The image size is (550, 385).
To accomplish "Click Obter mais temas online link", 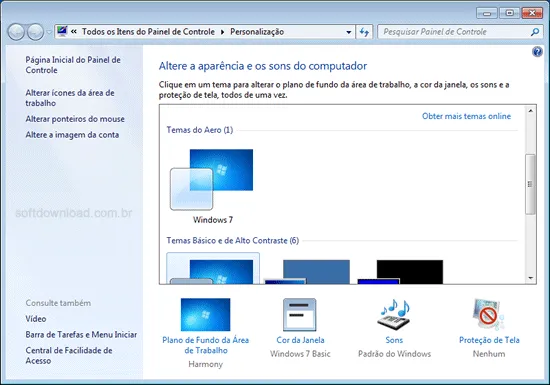I will pyautogui.click(x=466, y=116).
